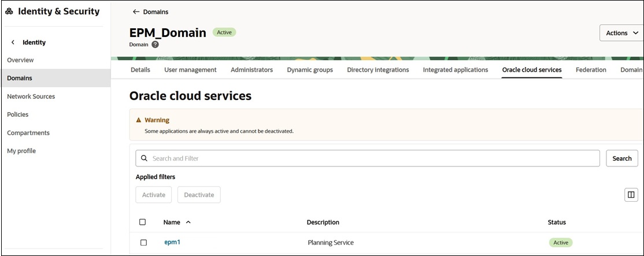Screen dimensions: 644x256
Task: Click the magnifier icon in search field
Action: (144, 158)
